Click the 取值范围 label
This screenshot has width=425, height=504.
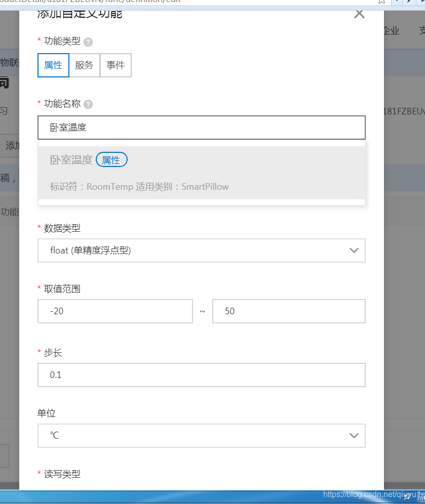click(62, 288)
